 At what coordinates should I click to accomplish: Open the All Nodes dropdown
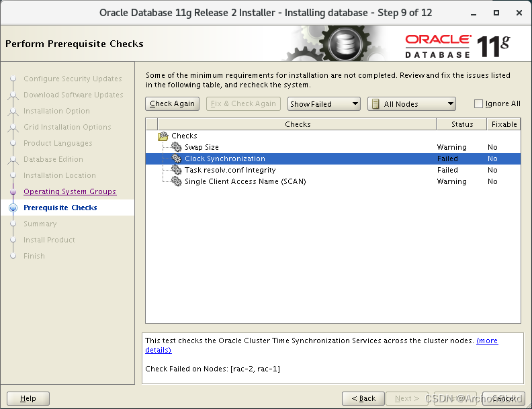412,104
